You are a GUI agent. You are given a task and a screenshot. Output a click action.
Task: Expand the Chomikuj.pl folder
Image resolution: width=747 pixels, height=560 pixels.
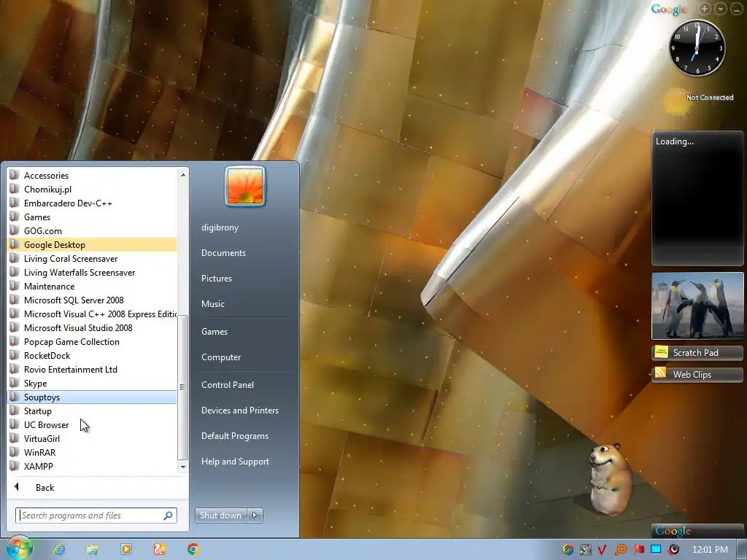pos(92,189)
